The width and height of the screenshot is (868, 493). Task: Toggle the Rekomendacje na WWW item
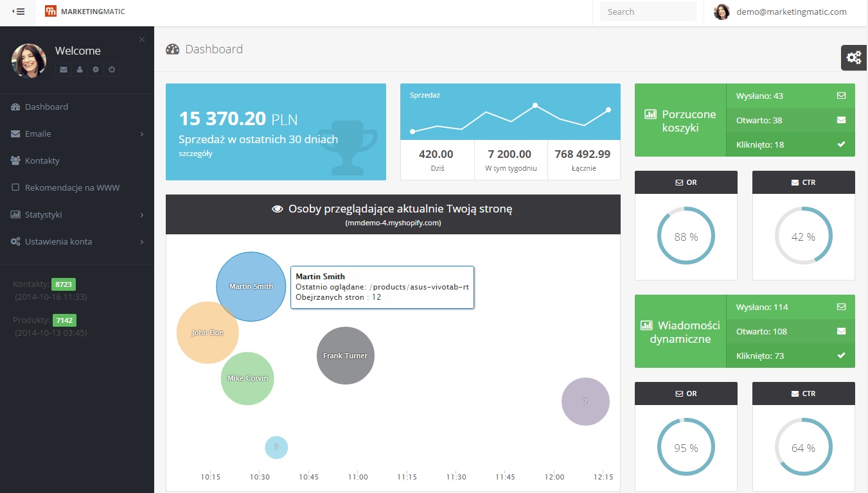[x=72, y=187]
